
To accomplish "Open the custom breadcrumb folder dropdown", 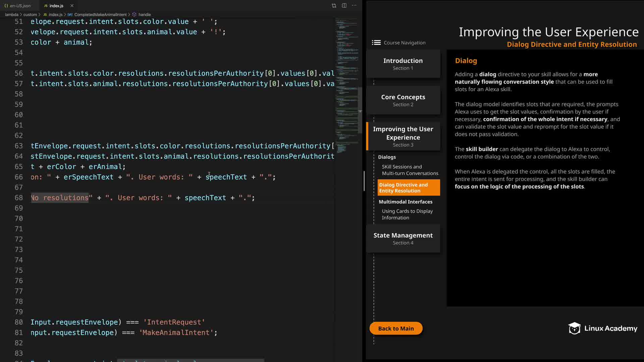I will [30, 15].
